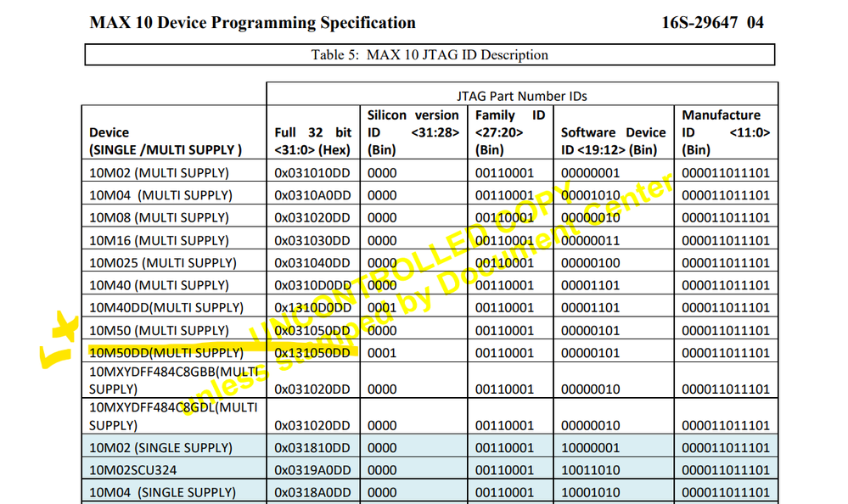Image resolution: width=848 pixels, height=504 pixels.
Task: Click the hex value '0x0318A0DD'
Action: click(312, 492)
